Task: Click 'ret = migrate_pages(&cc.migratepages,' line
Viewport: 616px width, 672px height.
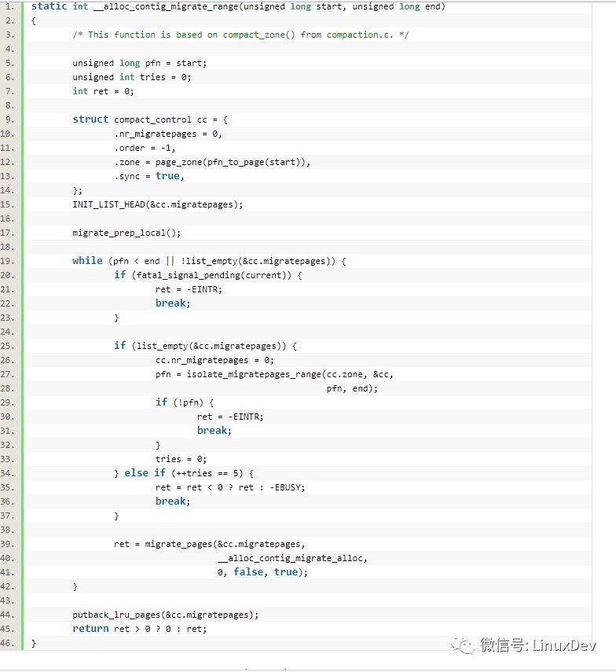Action: click(210, 544)
